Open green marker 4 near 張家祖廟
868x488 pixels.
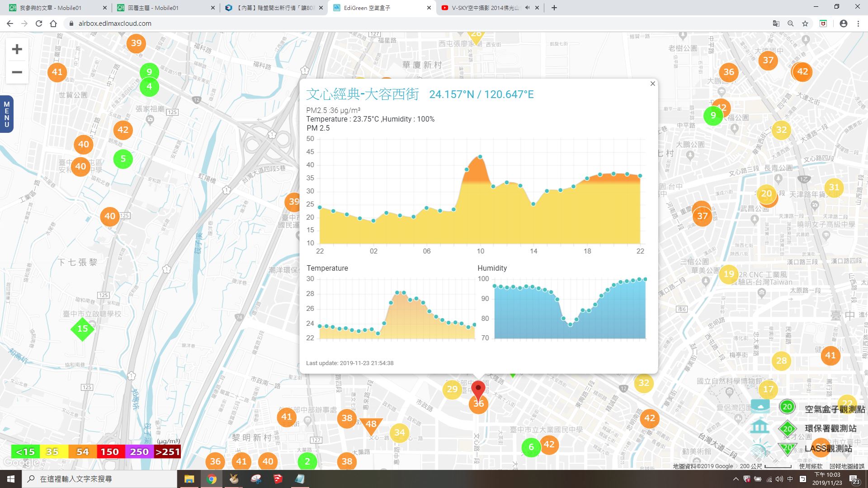pyautogui.click(x=149, y=86)
